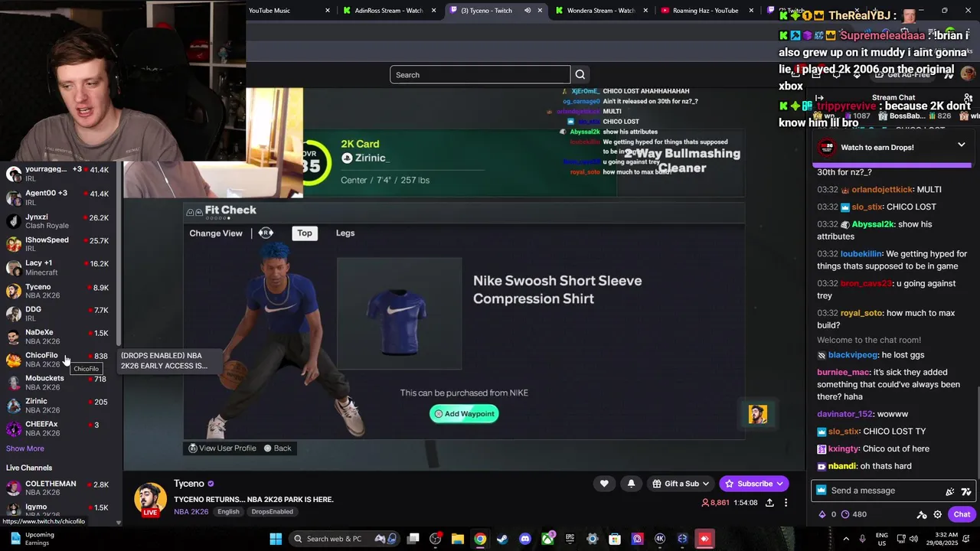Click microphone icon in system tray
This screenshot has width=980, height=551.
[862, 539]
